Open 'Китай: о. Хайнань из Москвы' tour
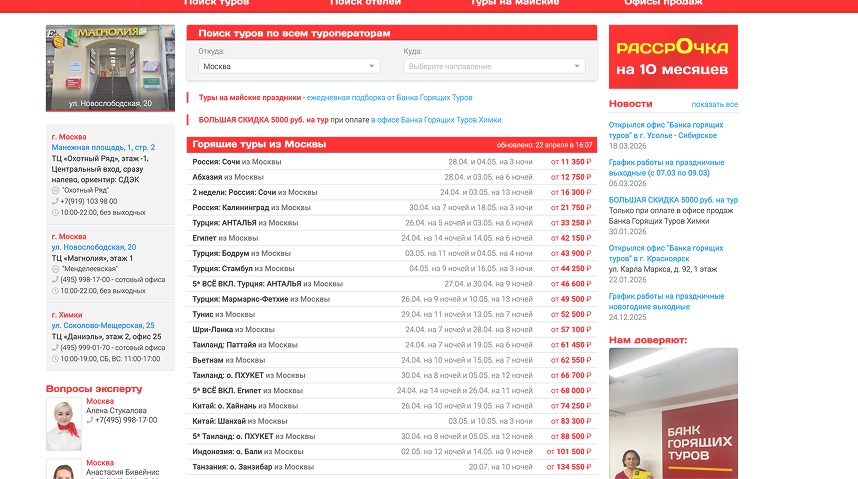 point(392,406)
